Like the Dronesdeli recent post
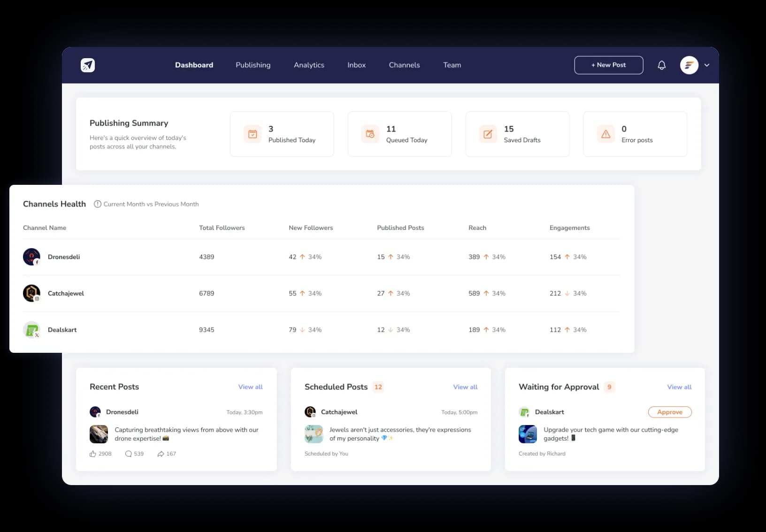 [93, 454]
